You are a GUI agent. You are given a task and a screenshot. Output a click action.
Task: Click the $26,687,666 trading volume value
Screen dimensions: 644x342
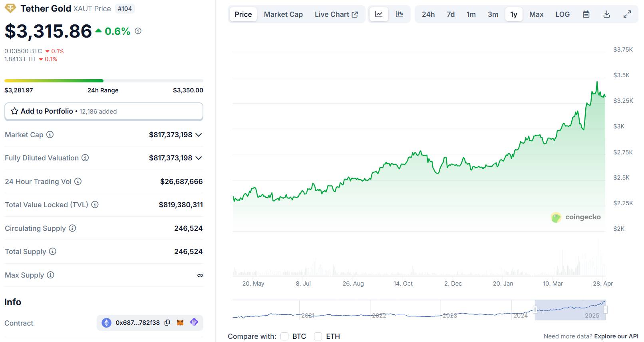(181, 182)
